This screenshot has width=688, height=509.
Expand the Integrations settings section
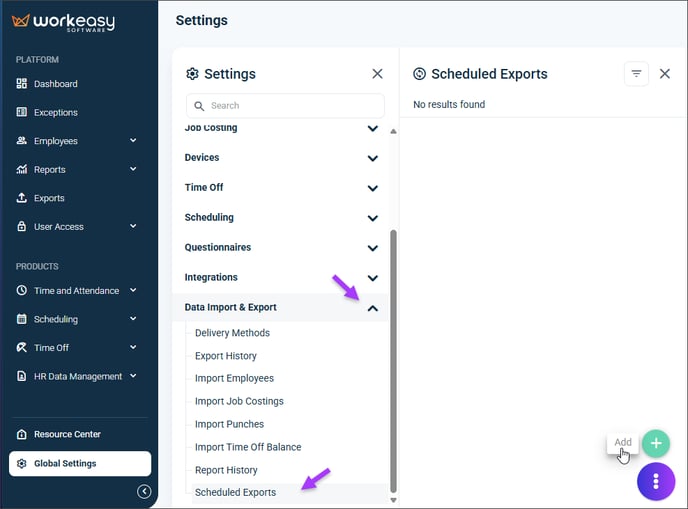pyautogui.click(x=373, y=278)
